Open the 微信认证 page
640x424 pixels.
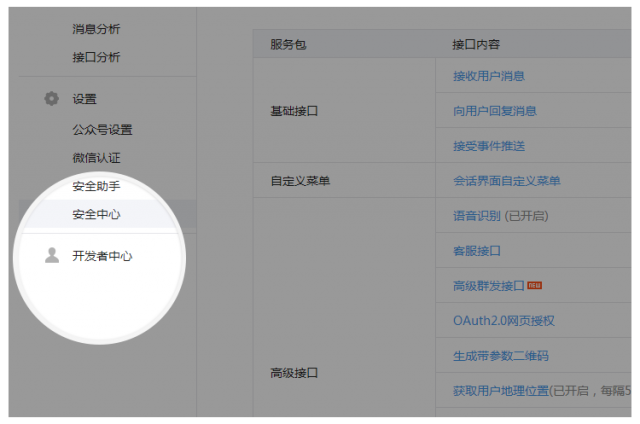96,157
